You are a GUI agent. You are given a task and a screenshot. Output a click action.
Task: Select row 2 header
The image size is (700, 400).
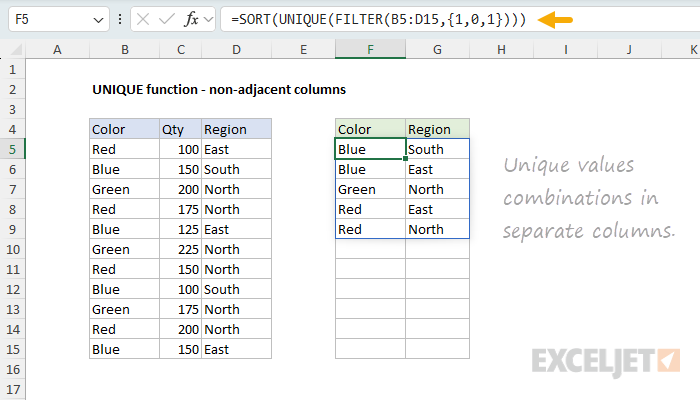point(12,89)
